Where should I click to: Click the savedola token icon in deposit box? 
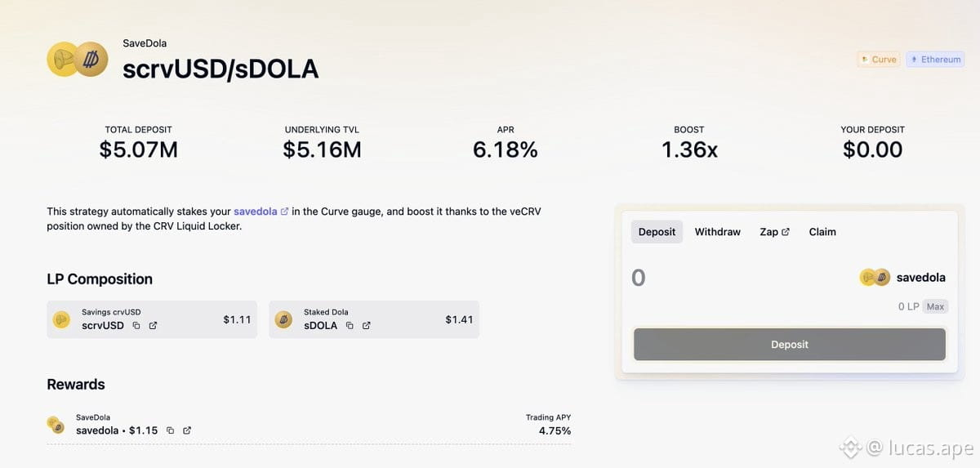[875, 278]
